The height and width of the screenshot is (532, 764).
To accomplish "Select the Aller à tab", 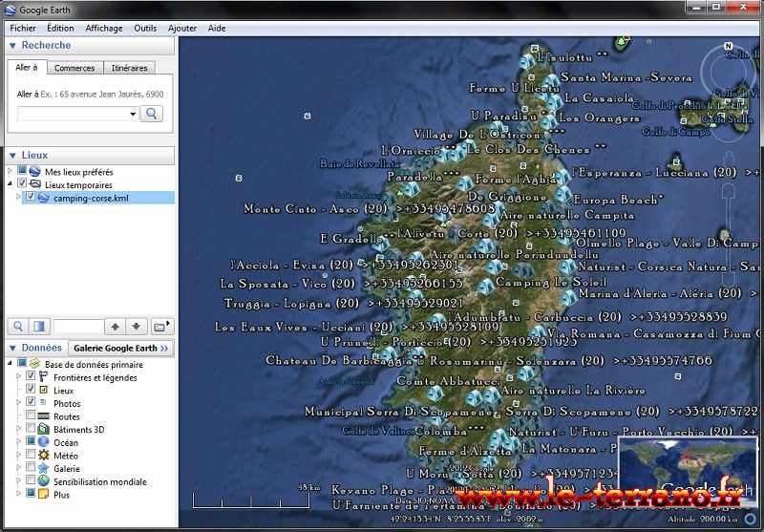I will 27,67.
